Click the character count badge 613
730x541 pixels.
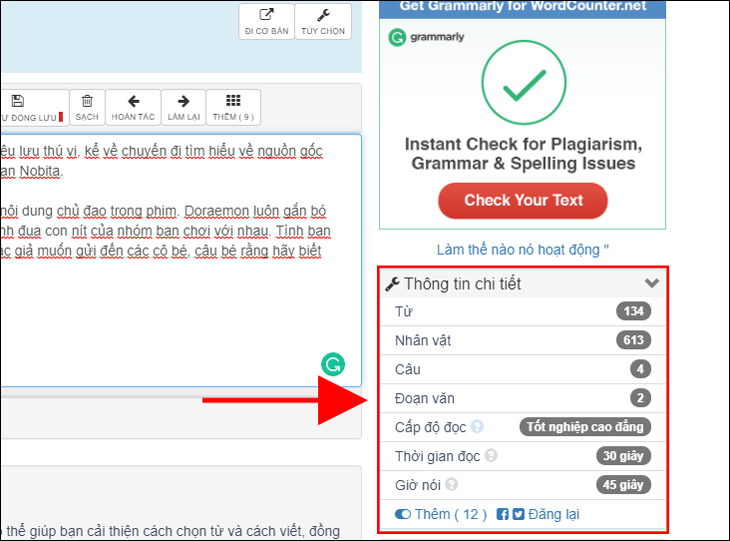click(633, 340)
